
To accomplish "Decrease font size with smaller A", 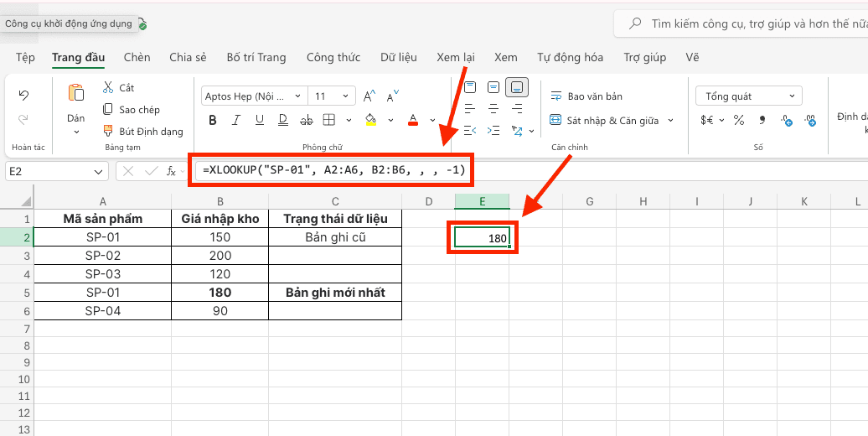I will click(392, 96).
